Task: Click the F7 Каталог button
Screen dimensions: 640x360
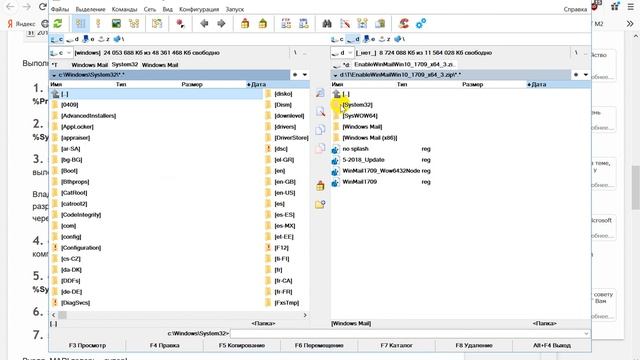Action: 396,345
